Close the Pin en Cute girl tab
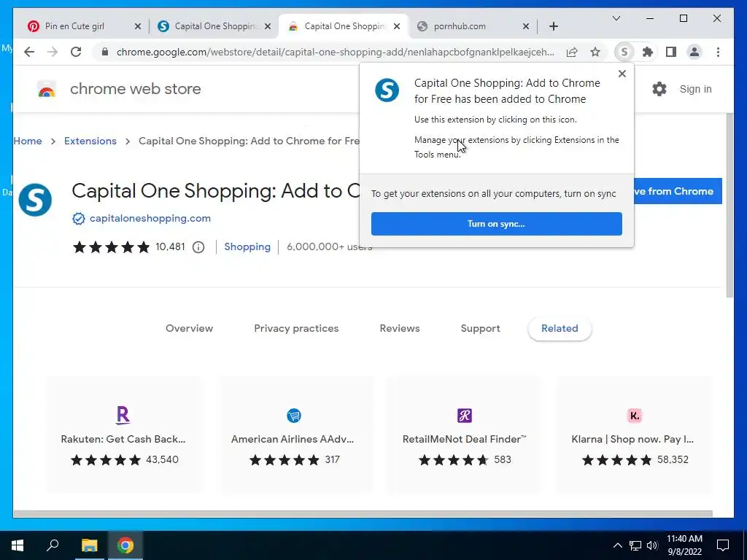747x560 pixels. [138, 26]
